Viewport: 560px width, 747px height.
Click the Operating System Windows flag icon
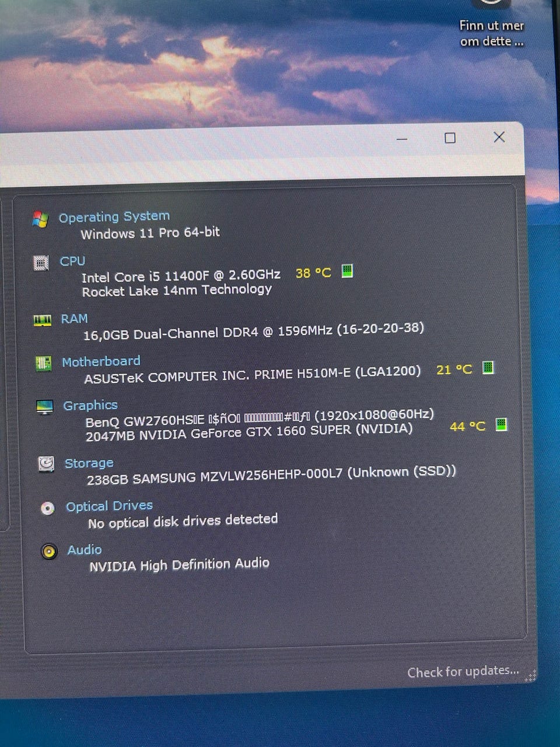[x=40, y=220]
